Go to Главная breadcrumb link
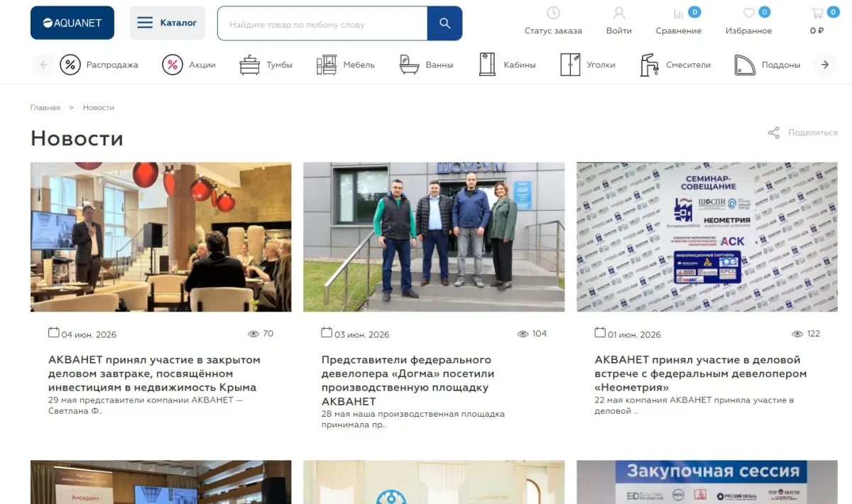 pyautogui.click(x=45, y=108)
